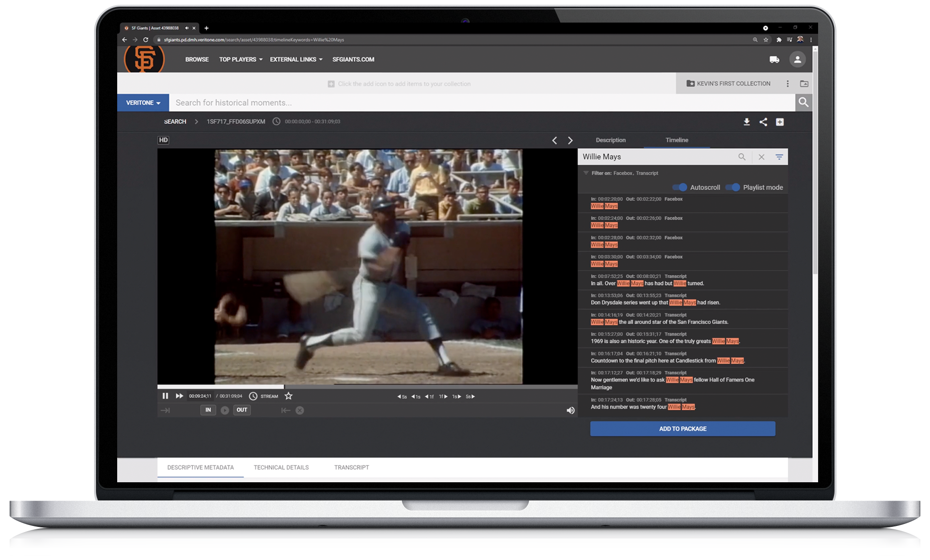This screenshot has height=560, width=930.
Task: Download the asset using download icon
Action: coord(747,122)
